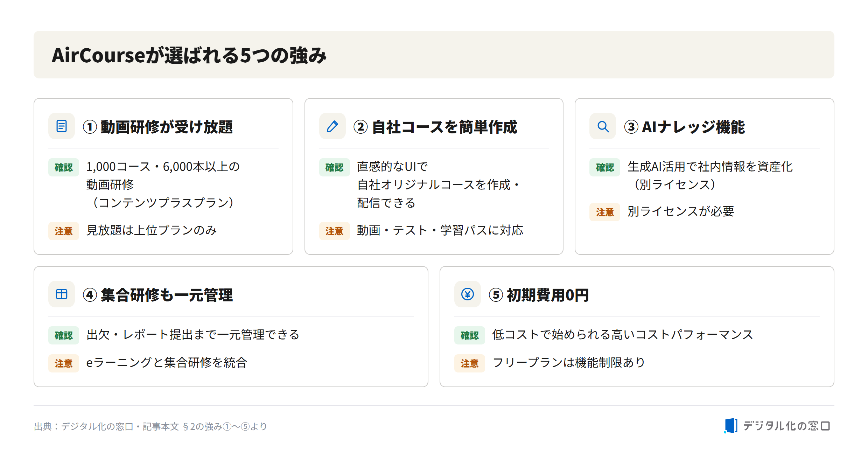Image resolution: width=868 pixels, height=467 pixels.
Task: Click the 注意 badge next to 見放題は上位プランのみ
Action: coord(64,231)
